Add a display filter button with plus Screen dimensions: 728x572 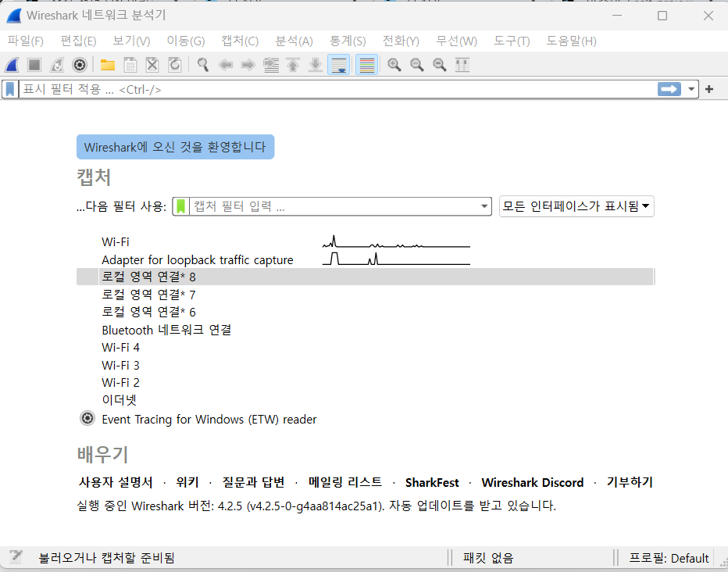click(709, 89)
